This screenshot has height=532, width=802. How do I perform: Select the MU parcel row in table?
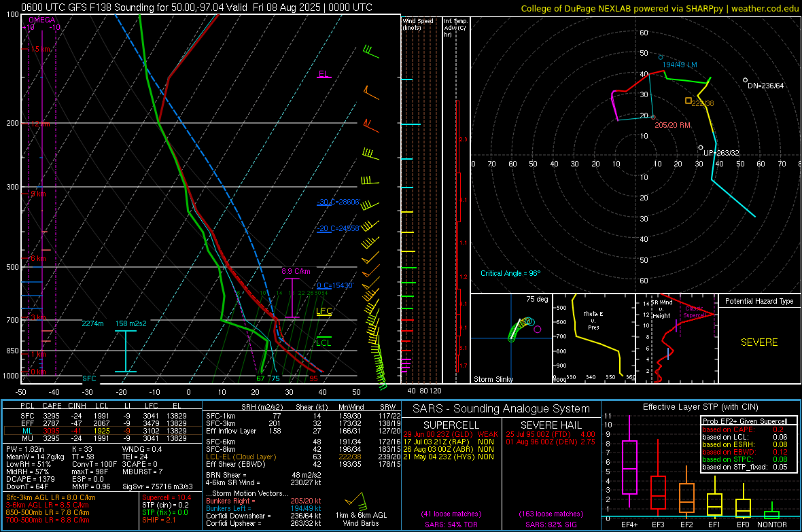pos(103,438)
